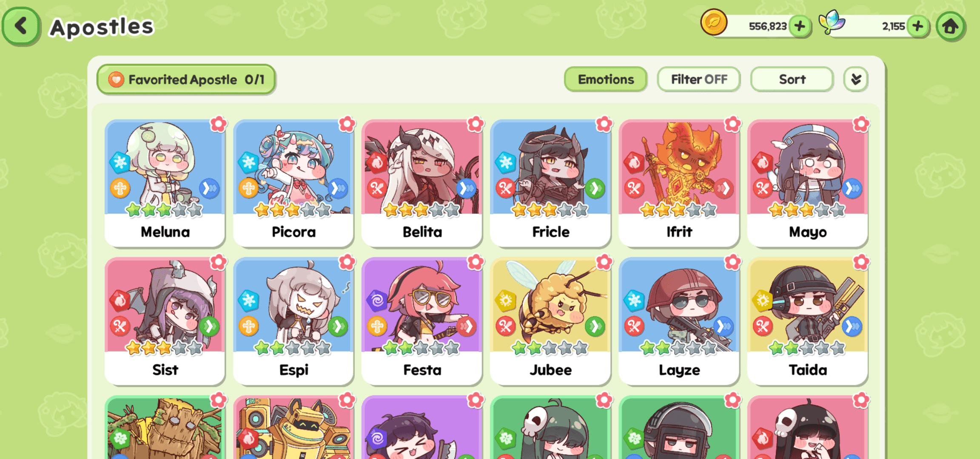This screenshot has height=459, width=980.
Task: Tap the crystal butterfly currency icon
Action: [x=832, y=22]
